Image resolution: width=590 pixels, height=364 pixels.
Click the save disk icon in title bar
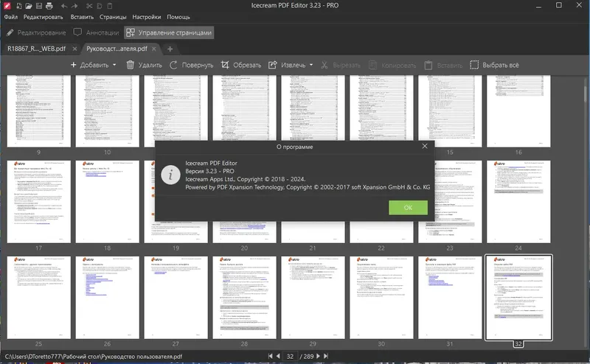pyautogui.click(x=39, y=6)
